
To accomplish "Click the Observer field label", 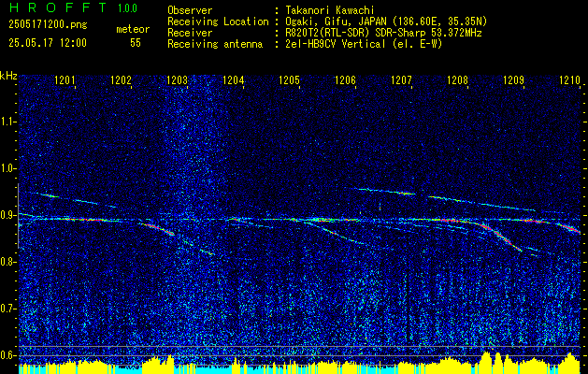I will point(190,10).
